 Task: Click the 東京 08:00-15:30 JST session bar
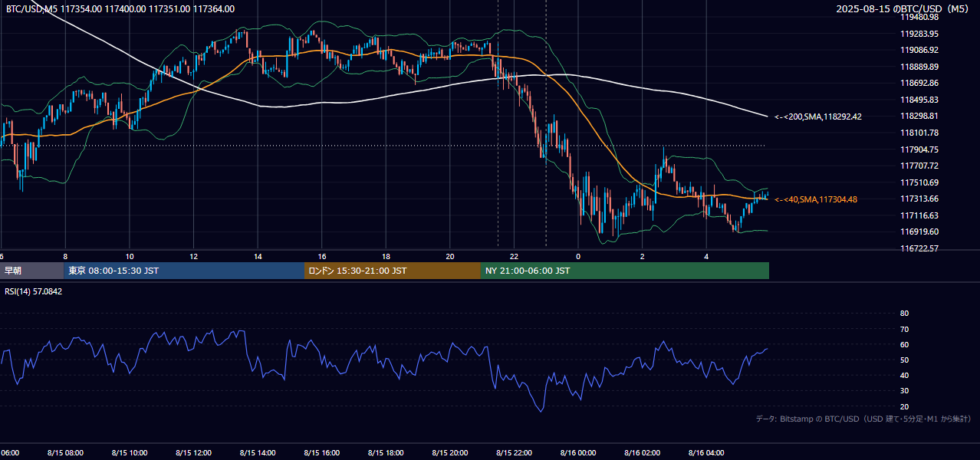(184, 271)
